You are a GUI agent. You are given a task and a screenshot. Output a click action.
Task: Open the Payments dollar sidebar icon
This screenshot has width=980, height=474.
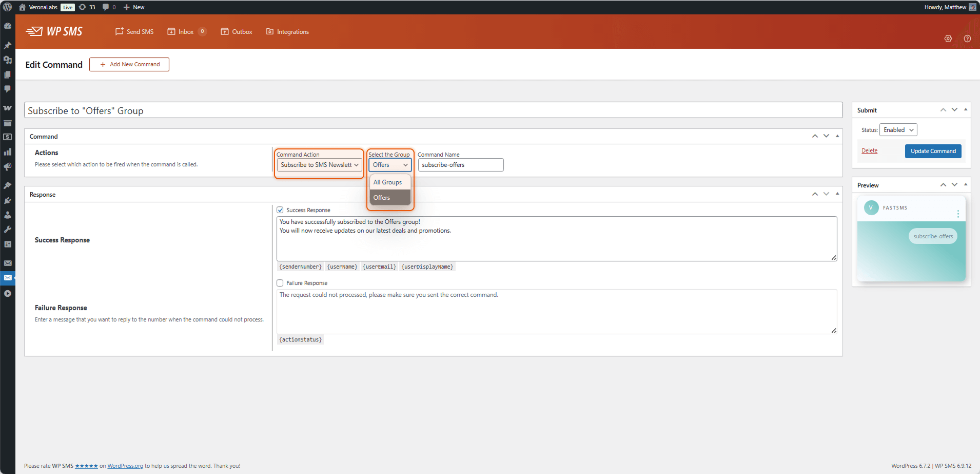(x=8, y=137)
